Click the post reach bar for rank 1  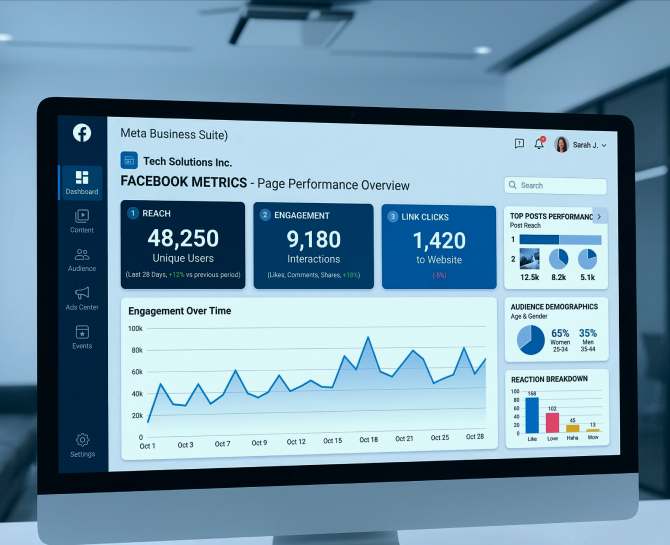pyautogui.click(x=560, y=240)
